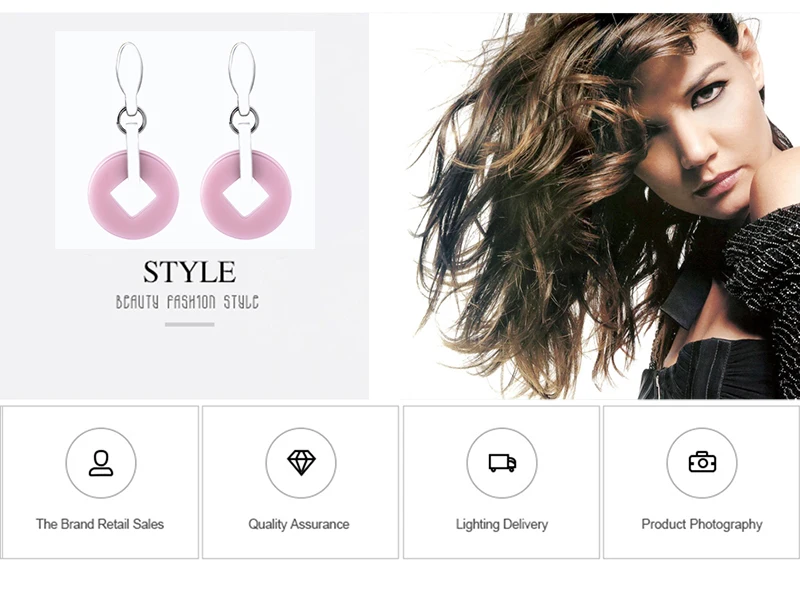Click the gray divider under the subtitle
800x603 pixels.
point(189,324)
